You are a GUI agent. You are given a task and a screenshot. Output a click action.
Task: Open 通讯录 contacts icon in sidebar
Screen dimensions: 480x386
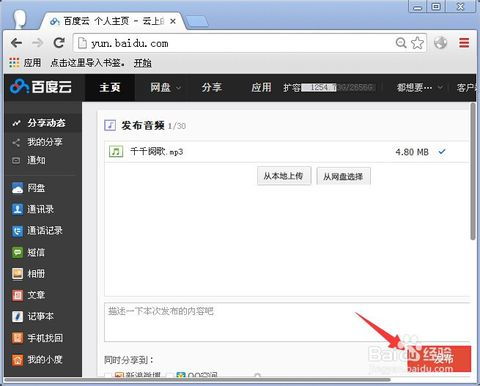tap(17, 209)
